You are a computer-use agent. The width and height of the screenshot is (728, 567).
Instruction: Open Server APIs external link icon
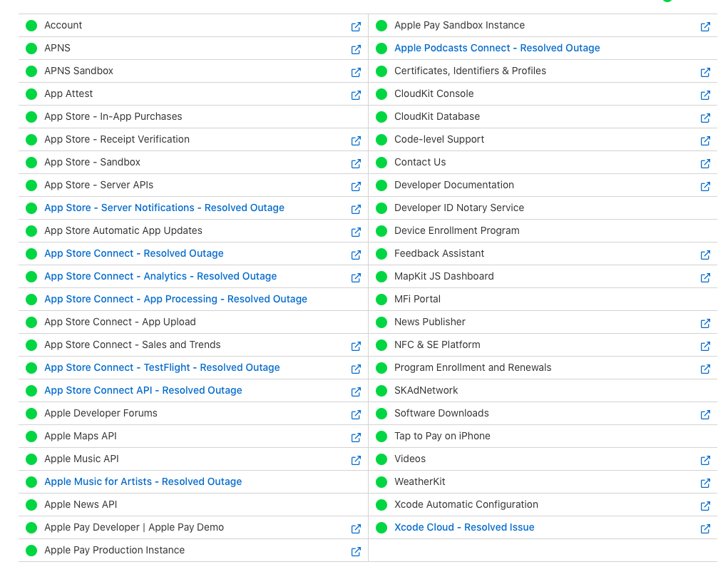point(356,186)
